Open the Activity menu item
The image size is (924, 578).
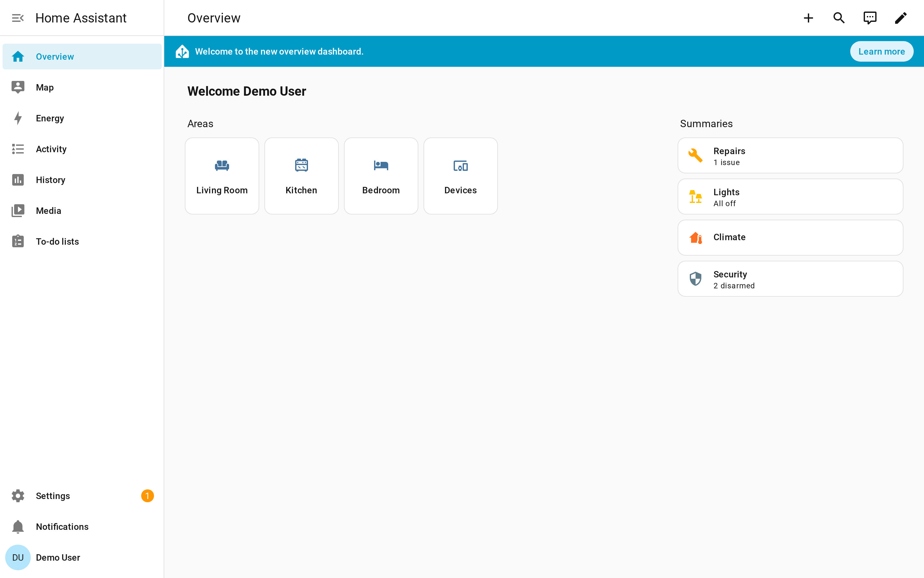pyautogui.click(x=82, y=149)
